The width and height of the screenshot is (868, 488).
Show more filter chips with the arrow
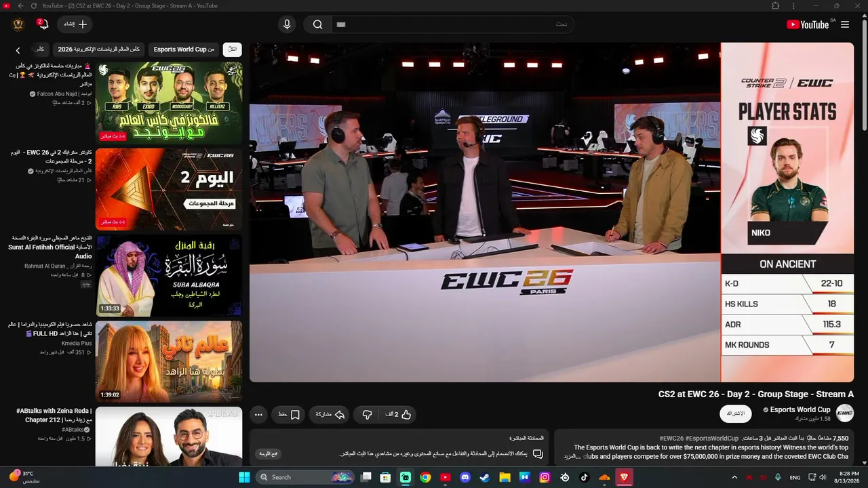tap(18, 50)
